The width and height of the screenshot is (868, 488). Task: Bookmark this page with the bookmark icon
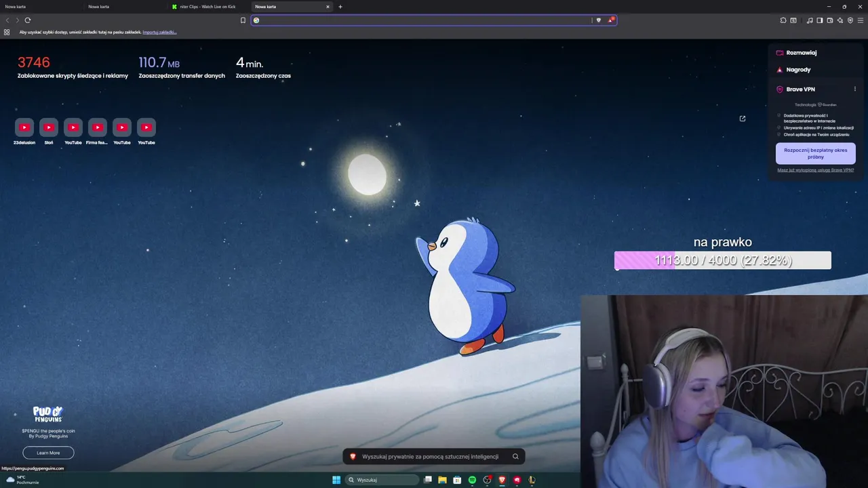pos(243,20)
